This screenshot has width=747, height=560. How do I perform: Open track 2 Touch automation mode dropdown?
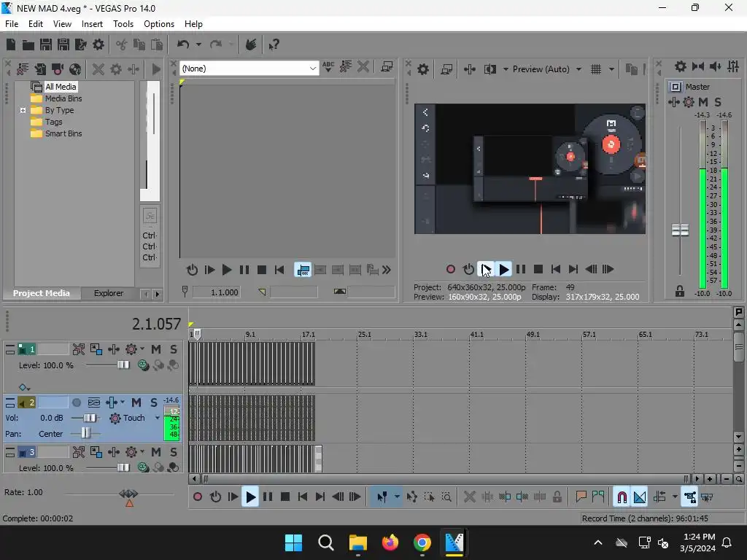(x=158, y=418)
